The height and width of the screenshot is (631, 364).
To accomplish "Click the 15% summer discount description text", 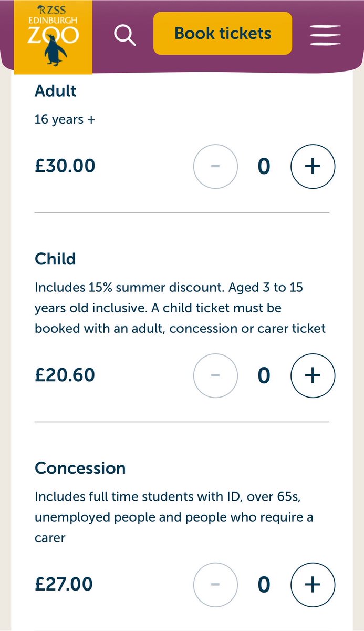I will click(180, 308).
